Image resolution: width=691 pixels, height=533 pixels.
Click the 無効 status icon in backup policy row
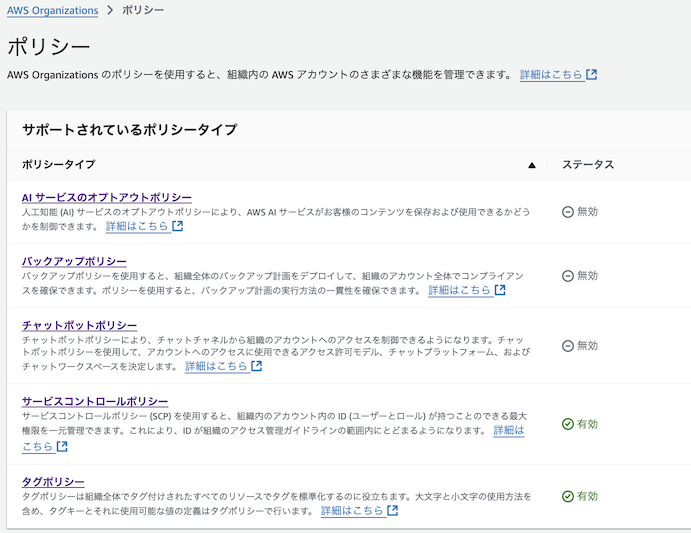coord(568,276)
